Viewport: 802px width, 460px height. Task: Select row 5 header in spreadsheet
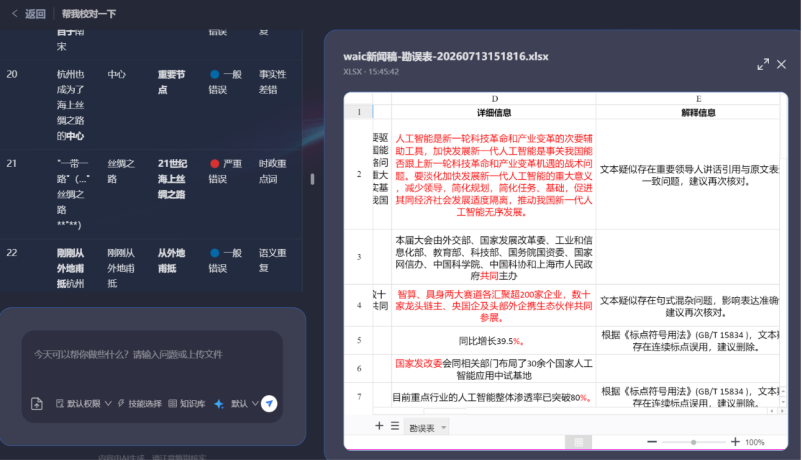click(359, 340)
